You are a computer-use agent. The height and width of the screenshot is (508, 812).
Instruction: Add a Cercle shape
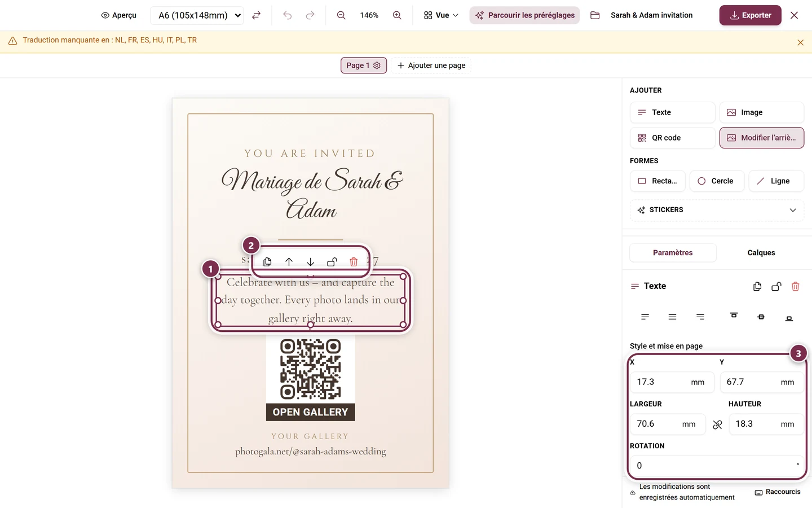click(717, 181)
